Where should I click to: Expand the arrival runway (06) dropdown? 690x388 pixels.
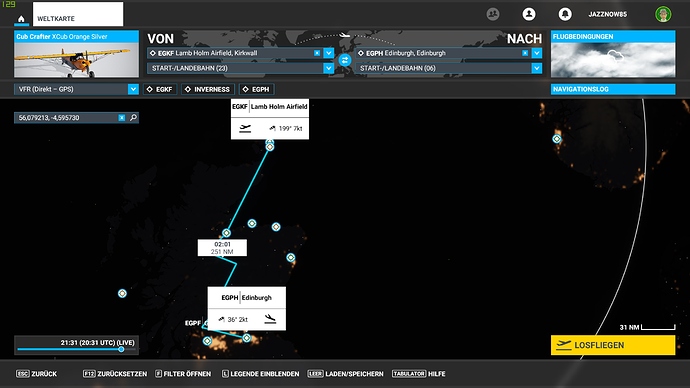536,68
